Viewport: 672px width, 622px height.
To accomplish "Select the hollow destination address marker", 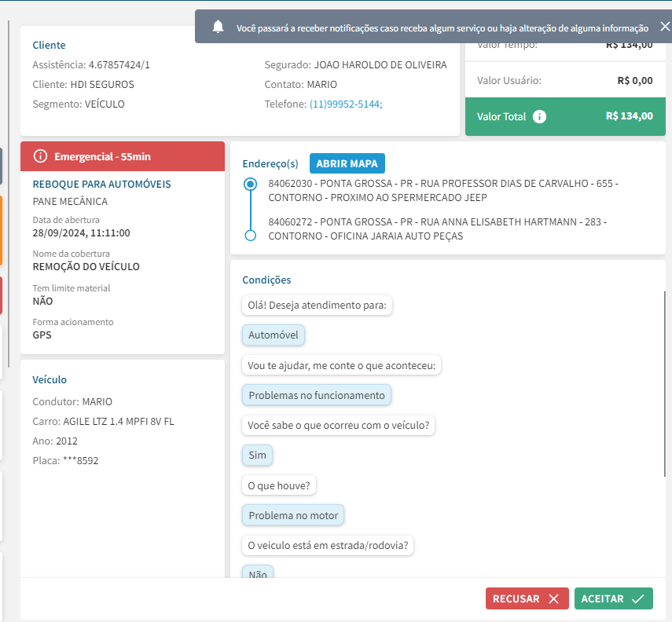I will (251, 235).
